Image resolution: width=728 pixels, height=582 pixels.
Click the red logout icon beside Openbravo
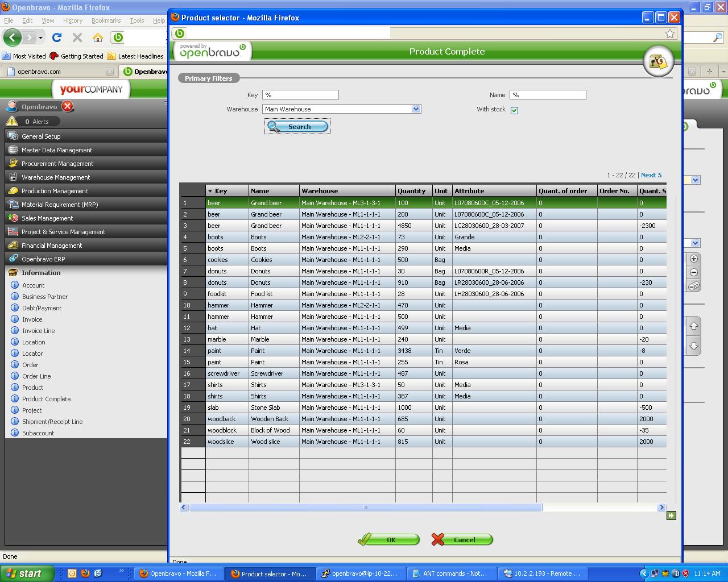point(68,106)
